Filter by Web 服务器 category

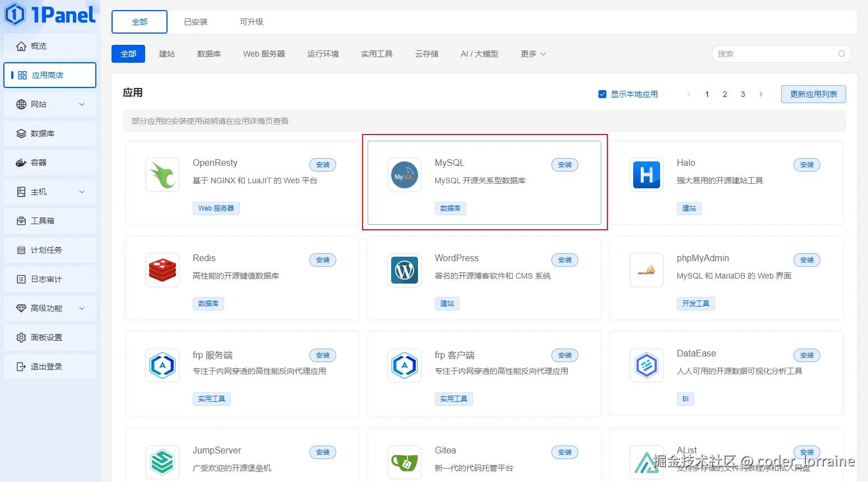tap(264, 54)
